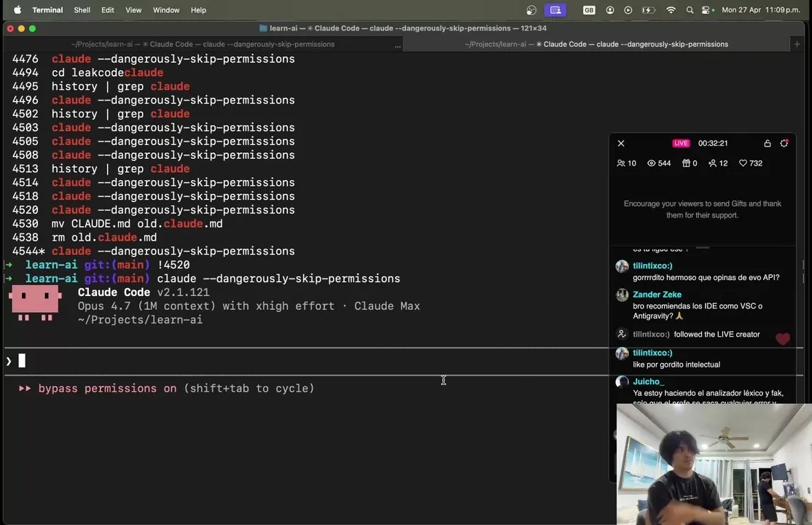Click the Claude Code v2.1.121 version text
The height and width of the screenshot is (525, 812).
144,292
